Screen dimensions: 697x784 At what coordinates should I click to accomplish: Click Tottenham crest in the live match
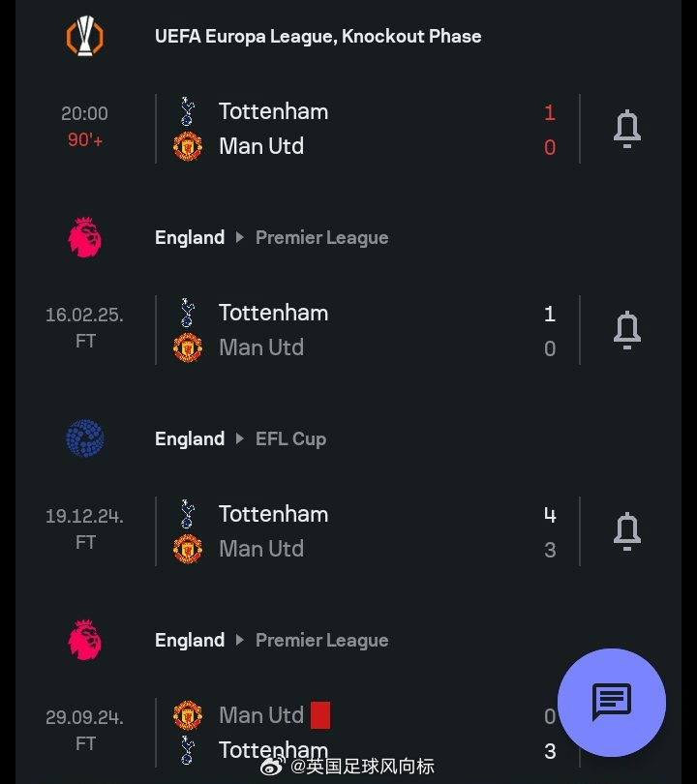188,111
